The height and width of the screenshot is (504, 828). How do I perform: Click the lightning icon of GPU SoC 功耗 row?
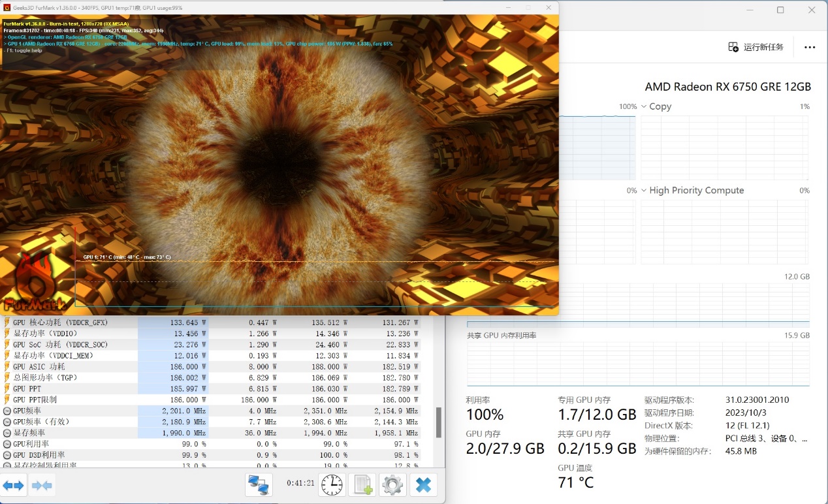pos(7,345)
